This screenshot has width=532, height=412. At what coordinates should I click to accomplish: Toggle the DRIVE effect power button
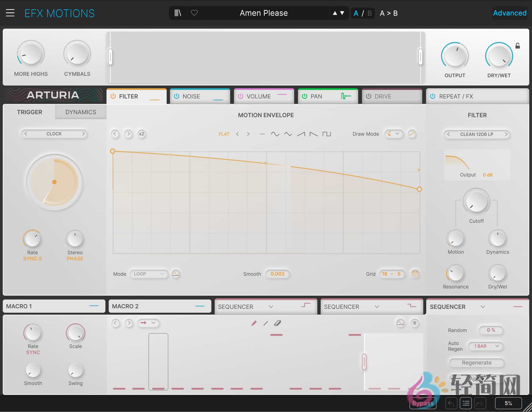click(369, 96)
